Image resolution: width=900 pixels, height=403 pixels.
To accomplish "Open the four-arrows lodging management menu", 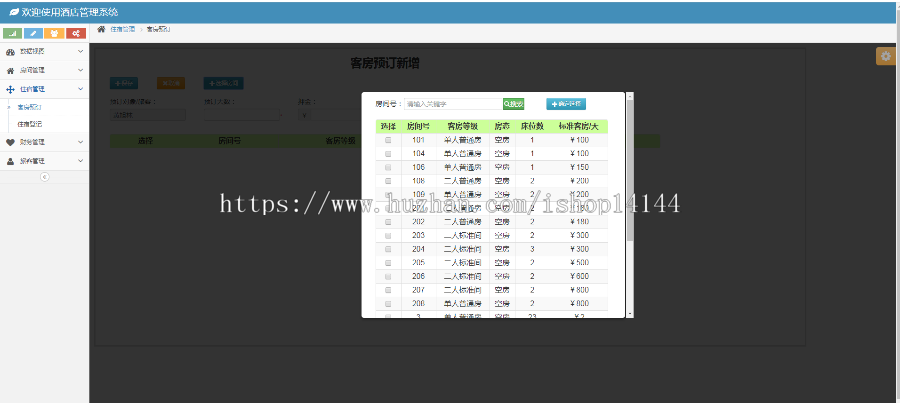I will 44,89.
